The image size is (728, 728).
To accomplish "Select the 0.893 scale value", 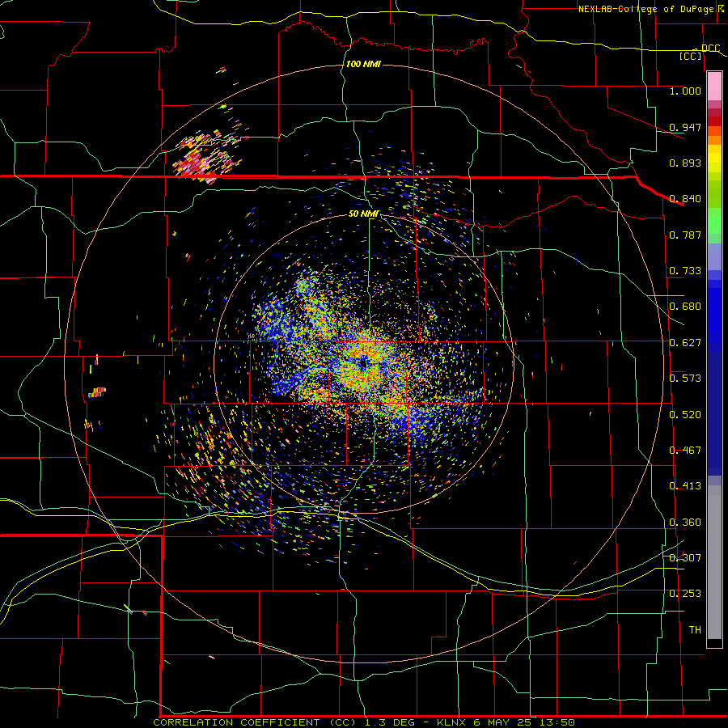I will [685, 163].
